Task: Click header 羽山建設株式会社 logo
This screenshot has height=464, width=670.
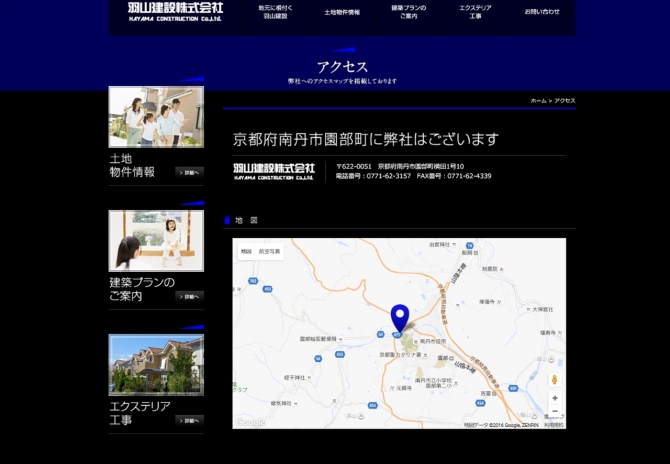Action: point(175,12)
